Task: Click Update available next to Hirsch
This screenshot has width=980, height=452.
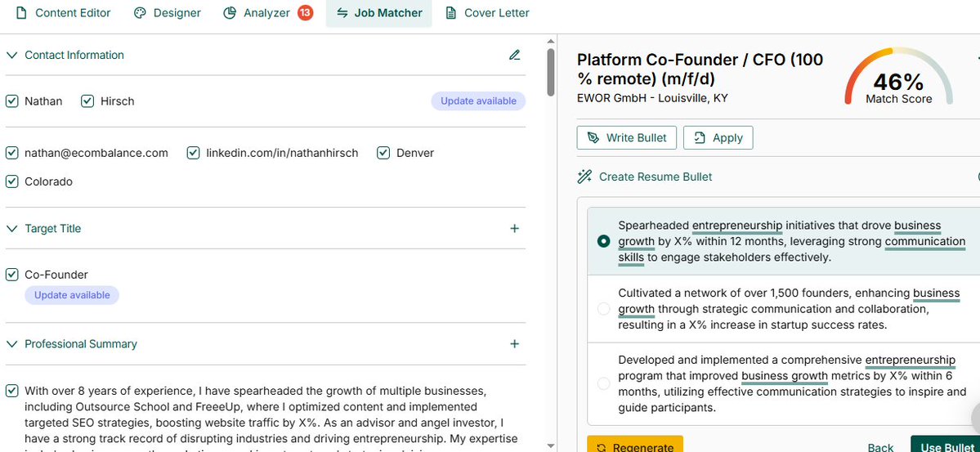Action: click(x=478, y=101)
